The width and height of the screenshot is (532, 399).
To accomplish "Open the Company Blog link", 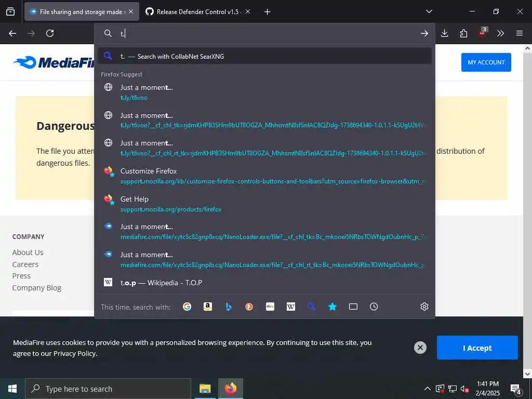I will (x=37, y=288).
